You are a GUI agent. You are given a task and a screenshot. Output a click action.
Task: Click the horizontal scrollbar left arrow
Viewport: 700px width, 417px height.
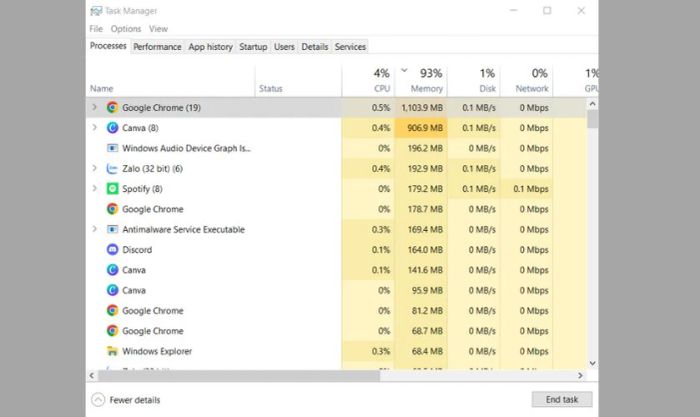[x=92, y=376]
